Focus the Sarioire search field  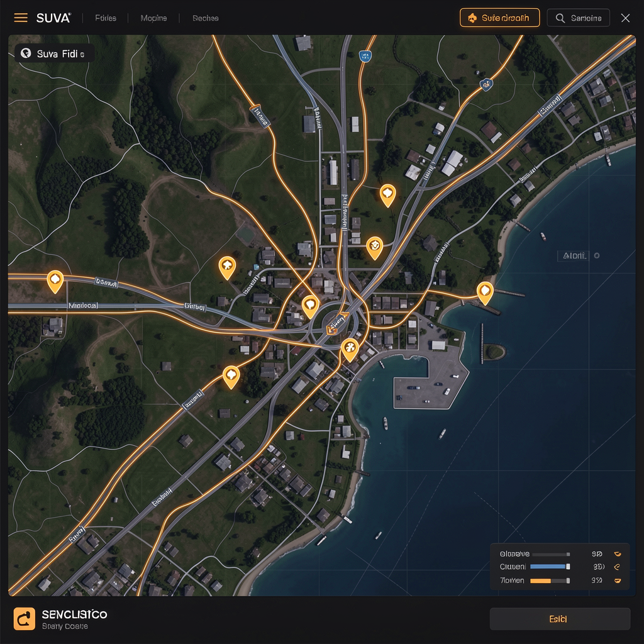[x=579, y=18]
